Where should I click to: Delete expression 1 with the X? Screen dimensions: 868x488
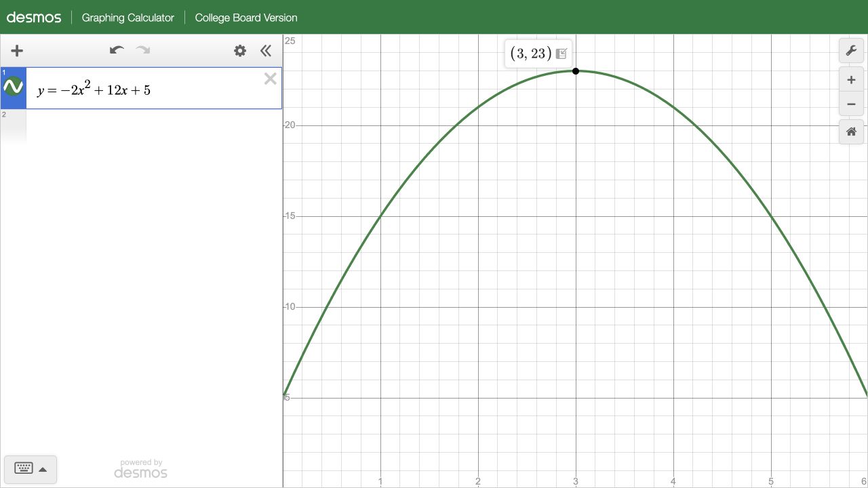click(x=271, y=79)
